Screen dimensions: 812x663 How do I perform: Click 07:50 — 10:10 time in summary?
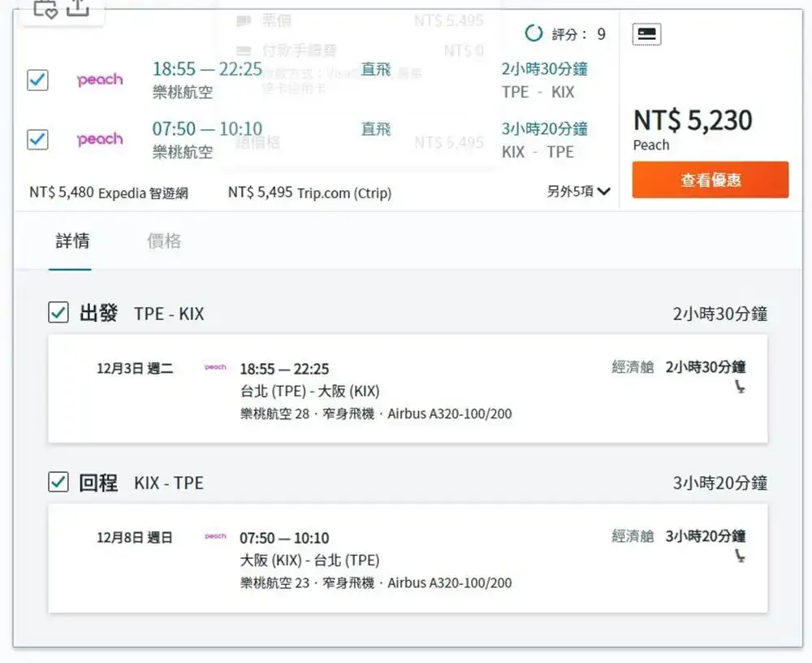pyautogui.click(x=207, y=128)
